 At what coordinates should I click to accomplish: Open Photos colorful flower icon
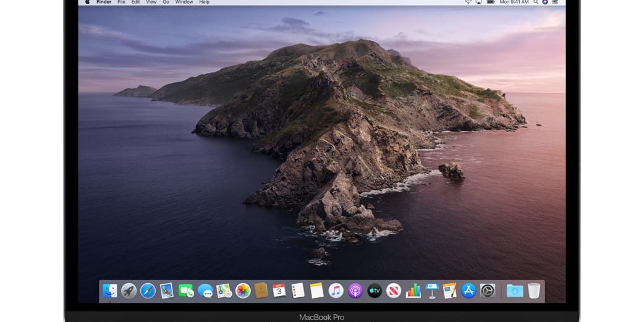pyautogui.click(x=243, y=290)
